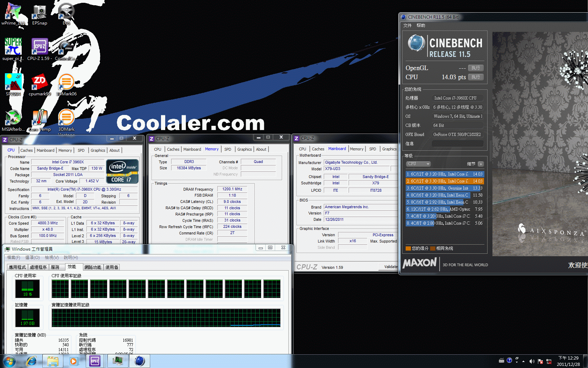
Task: Switch to Task Manager taskbar button
Action: 118,361
